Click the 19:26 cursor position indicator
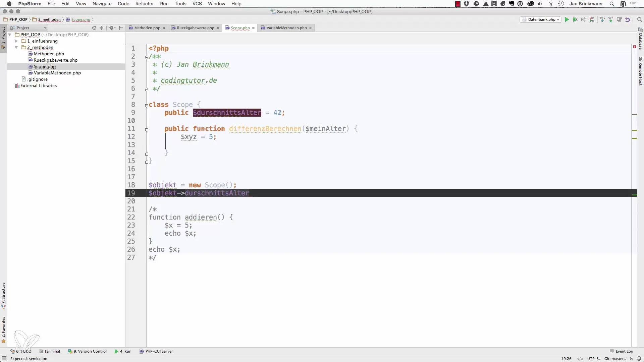This screenshot has height=362, width=644. point(566,359)
